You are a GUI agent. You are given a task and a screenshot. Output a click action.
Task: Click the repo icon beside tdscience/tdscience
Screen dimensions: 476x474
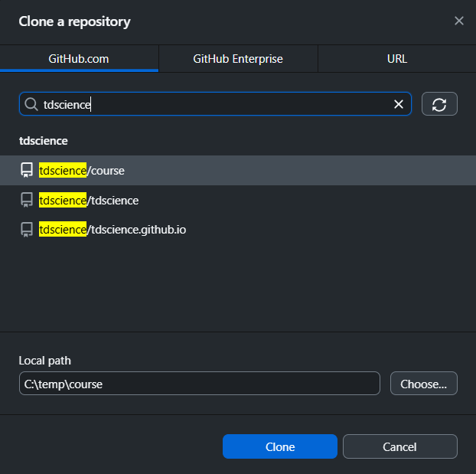click(x=27, y=201)
